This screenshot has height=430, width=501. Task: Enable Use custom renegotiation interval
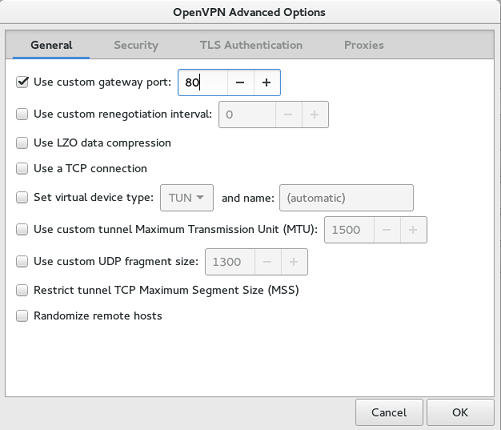(x=22, y=114)
